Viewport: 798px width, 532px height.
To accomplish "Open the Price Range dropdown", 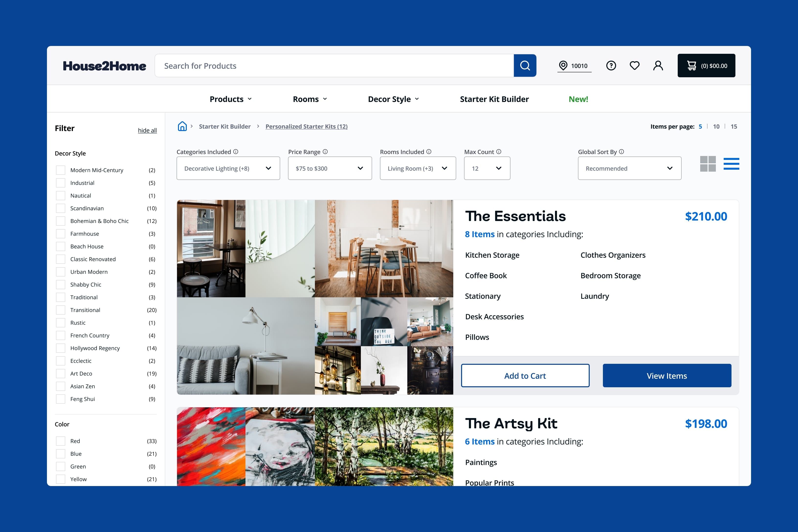I will pyautogui.click(x=330, y=168).
